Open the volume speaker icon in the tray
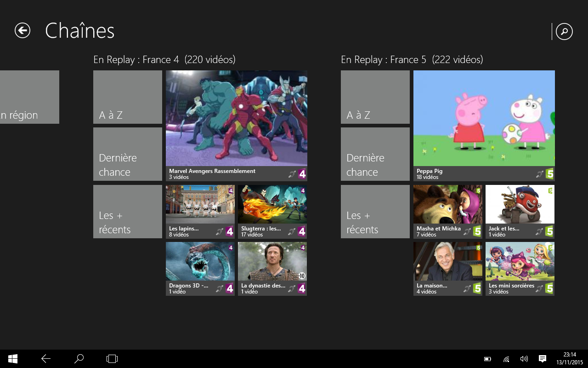 (524, 359)
